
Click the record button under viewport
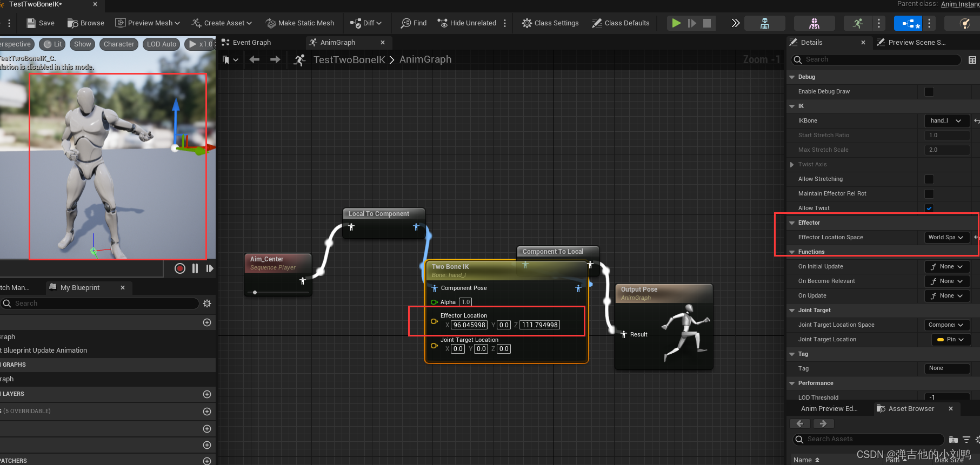[180, 268]
